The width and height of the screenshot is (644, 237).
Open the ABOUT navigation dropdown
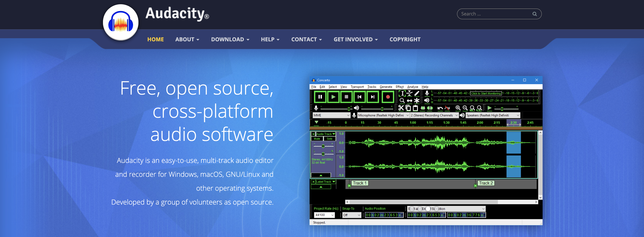[x=187, y=40]
